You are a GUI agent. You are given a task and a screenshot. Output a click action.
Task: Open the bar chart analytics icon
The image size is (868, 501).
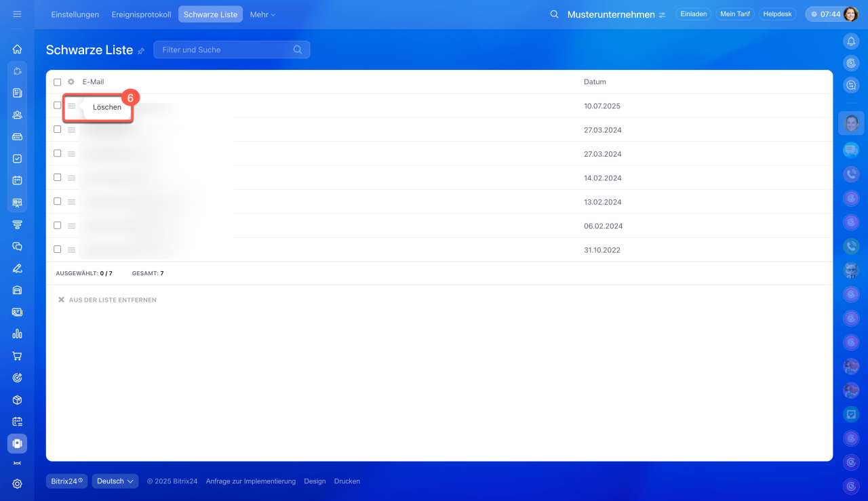click(17, 334)
